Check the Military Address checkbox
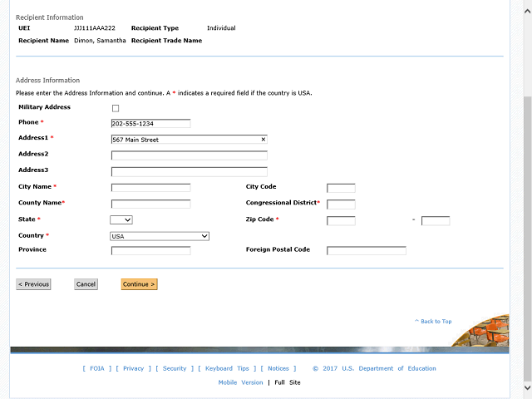 (116, 108)
